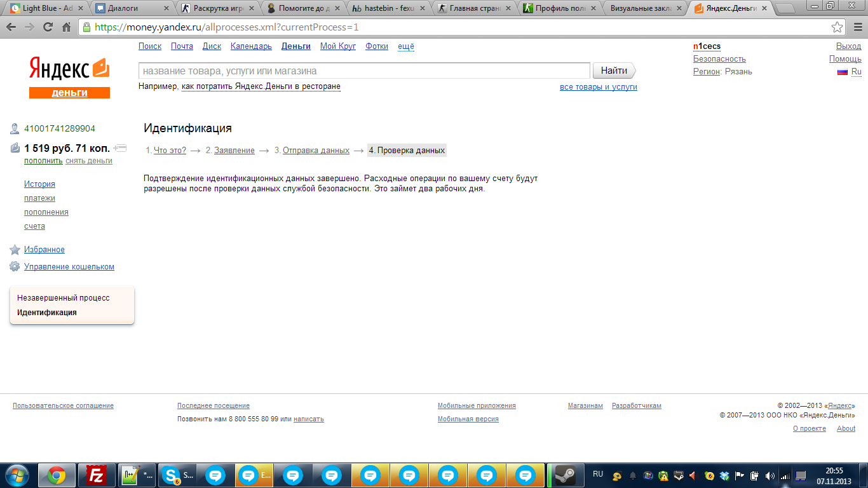This screenshot has height=488, width=868.
Task: Open the Windows Start button
Action: click(17, 475)
